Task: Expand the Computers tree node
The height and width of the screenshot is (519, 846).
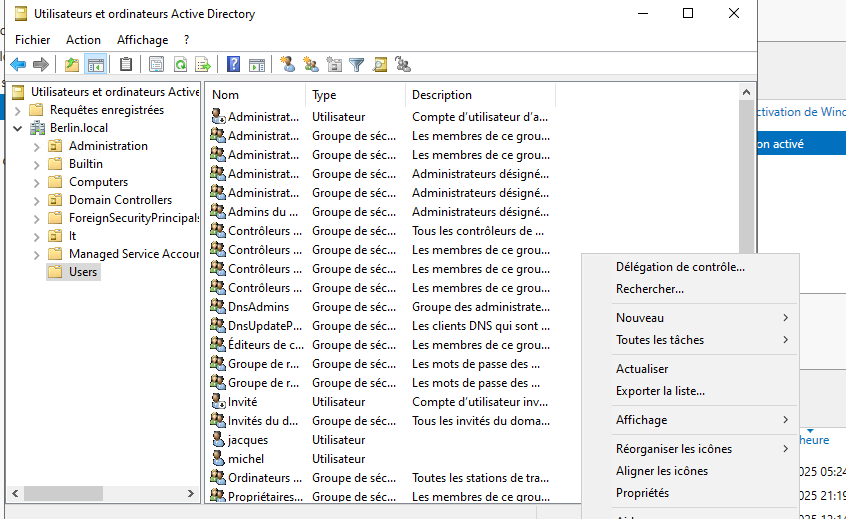Action: [37, 183]
